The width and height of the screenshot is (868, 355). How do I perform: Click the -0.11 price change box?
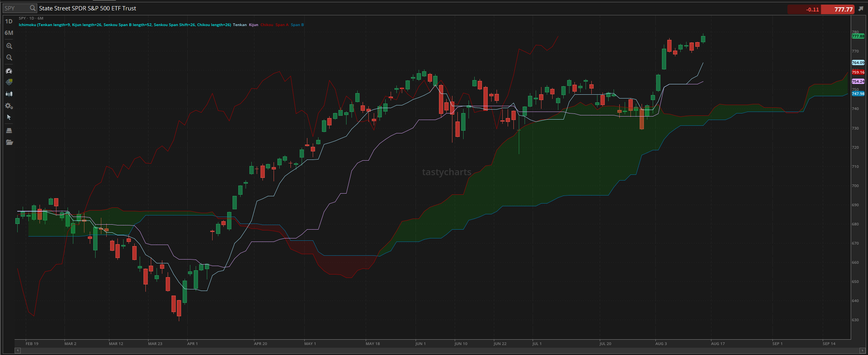pyautogui.click(x=804, y=9)
